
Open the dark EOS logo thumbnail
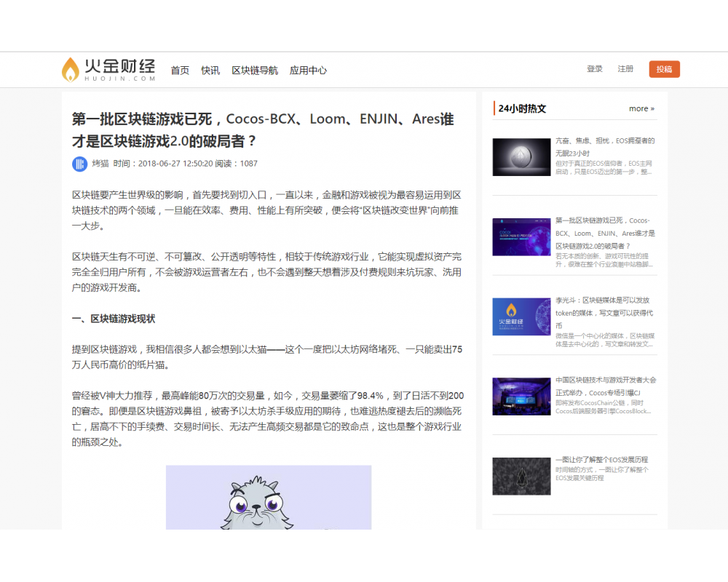521,477
